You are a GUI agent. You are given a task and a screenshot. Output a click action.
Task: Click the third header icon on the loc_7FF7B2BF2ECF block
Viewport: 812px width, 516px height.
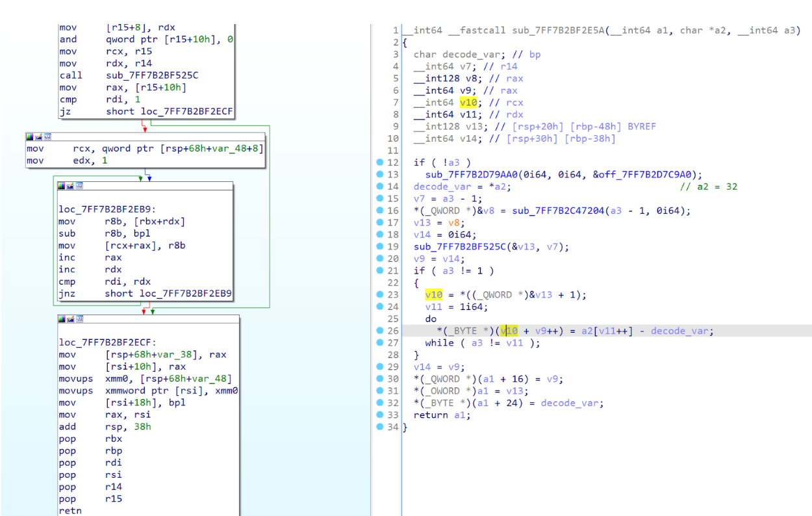coord(79,319)
